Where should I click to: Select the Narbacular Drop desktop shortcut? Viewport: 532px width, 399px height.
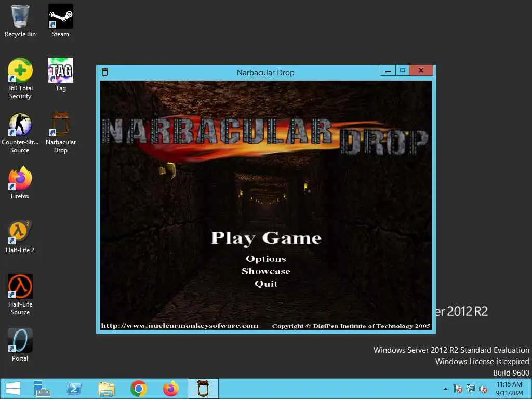point(61,132)
